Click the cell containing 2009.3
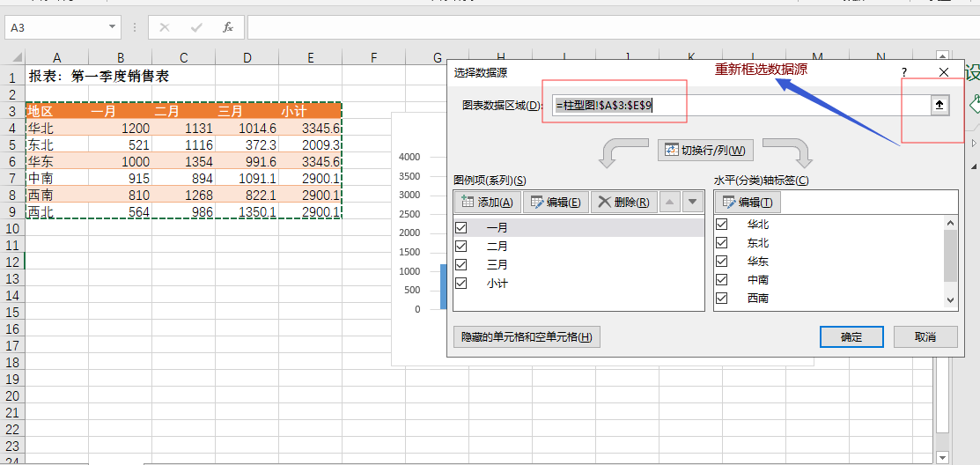This screenshot has width=980, height=465. coord(311,145)
